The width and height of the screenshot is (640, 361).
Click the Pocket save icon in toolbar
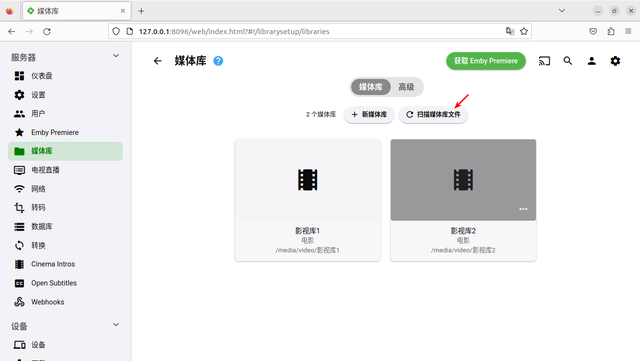coord(593,31)
